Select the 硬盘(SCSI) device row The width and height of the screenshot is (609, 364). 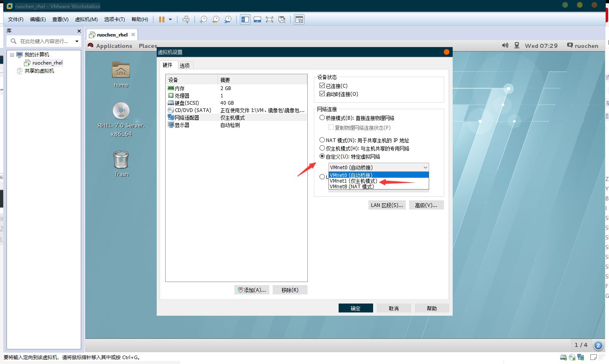coord(236,103)
